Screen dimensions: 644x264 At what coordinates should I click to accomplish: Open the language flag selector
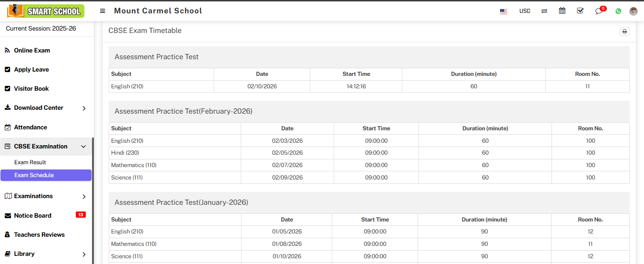(503, 11)
